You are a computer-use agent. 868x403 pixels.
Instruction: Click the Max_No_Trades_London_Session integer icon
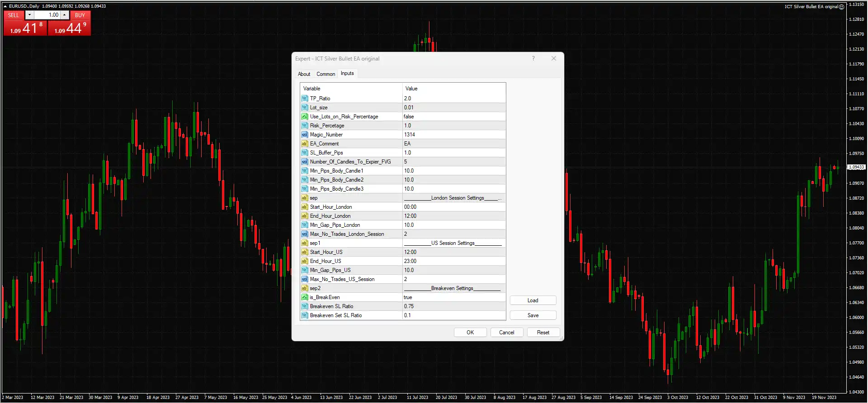tap(304, 234)
